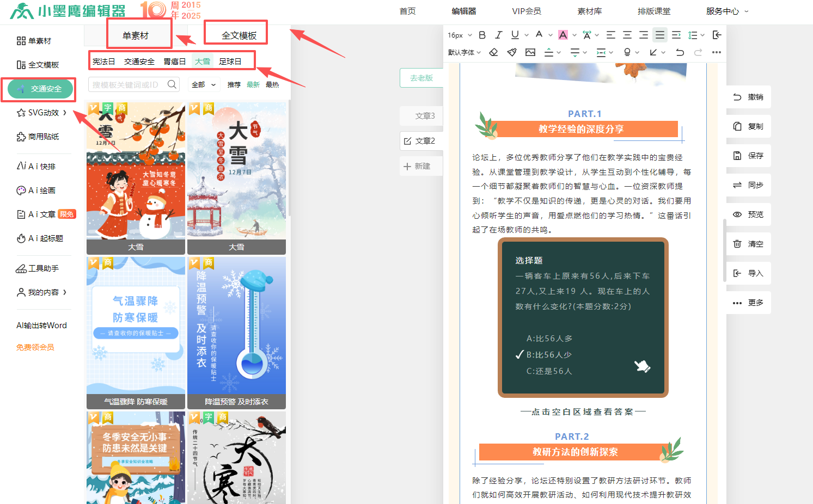
Task: Open 素材库 in the top navigation
Action: pyautogui.click(x=589, y=11)
